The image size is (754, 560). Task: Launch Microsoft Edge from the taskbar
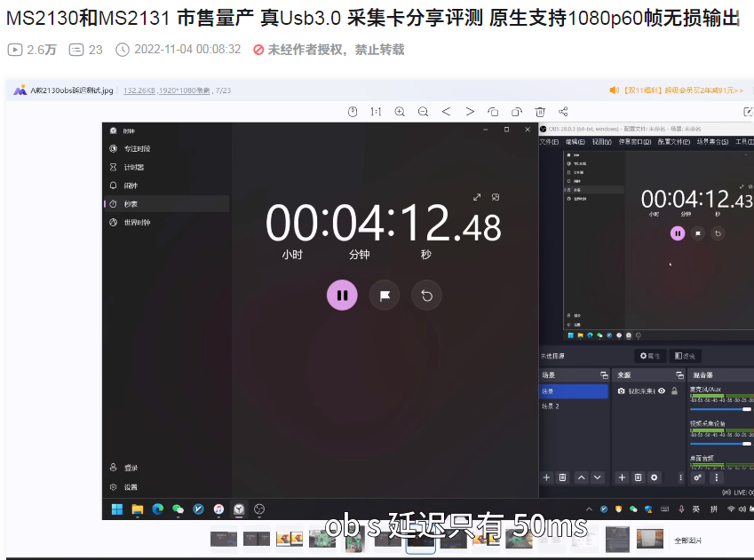(157, 511)
